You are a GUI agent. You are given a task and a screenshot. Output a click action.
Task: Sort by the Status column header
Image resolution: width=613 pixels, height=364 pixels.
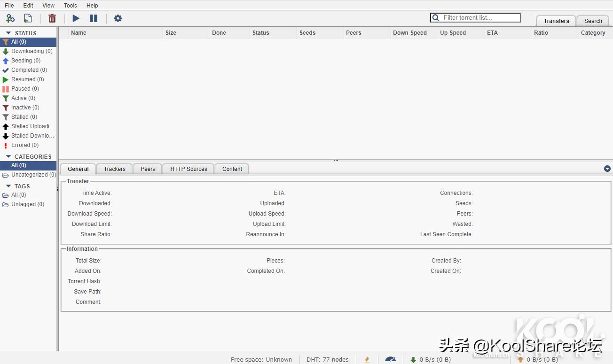click(x=274, y=33)
